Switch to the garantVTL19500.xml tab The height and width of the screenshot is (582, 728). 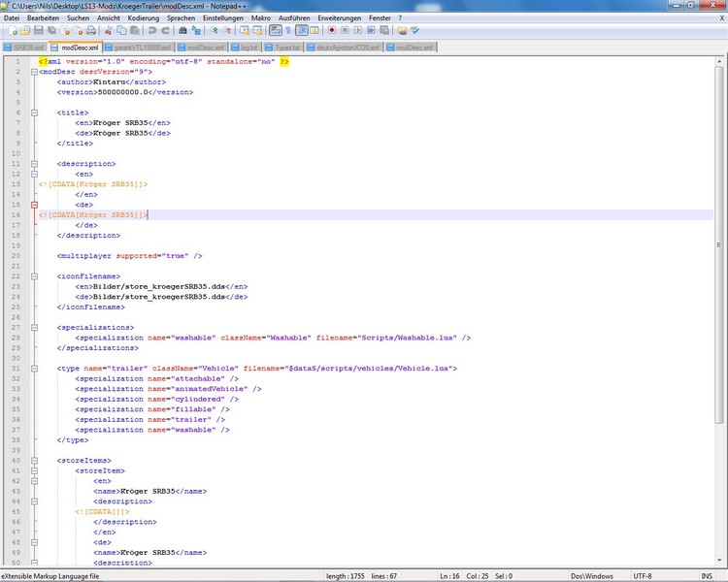tap(138, 48)
